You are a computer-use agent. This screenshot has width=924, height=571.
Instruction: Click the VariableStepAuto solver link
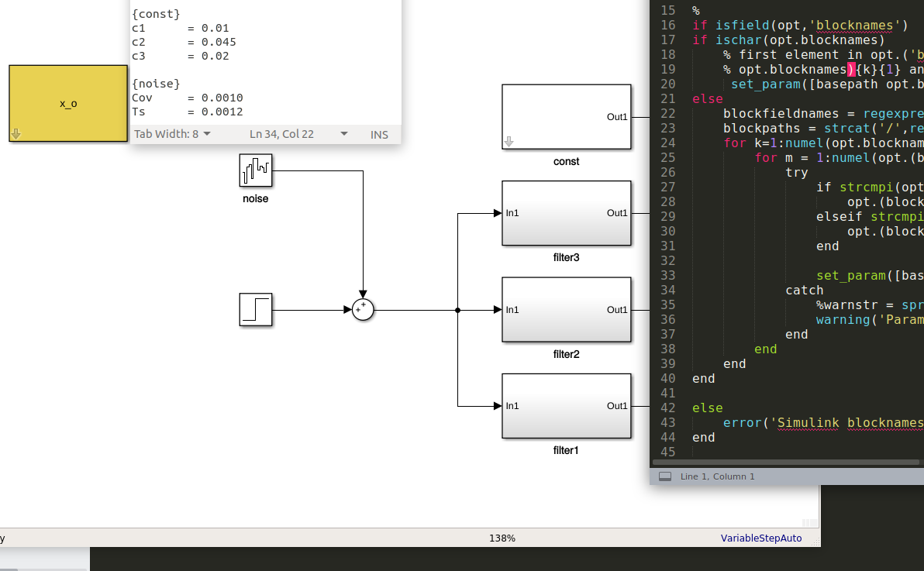point(760,538)
